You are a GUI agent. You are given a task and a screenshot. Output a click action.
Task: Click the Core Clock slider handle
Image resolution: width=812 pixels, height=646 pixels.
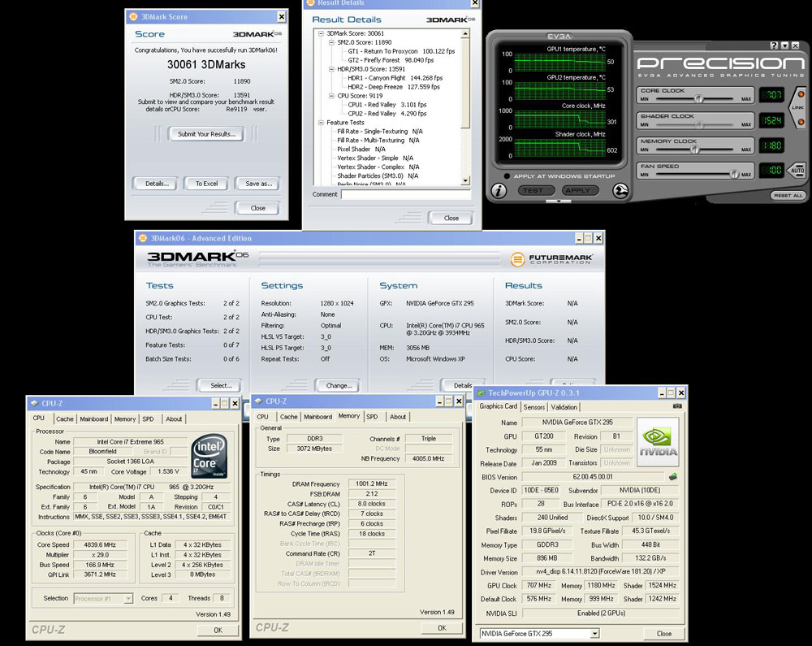pos(698,98)
